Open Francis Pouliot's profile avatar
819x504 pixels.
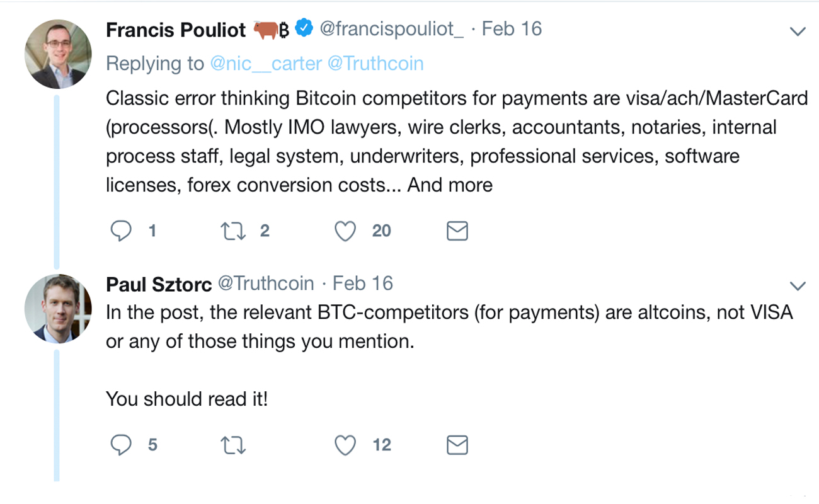click(x=57, y=47)
